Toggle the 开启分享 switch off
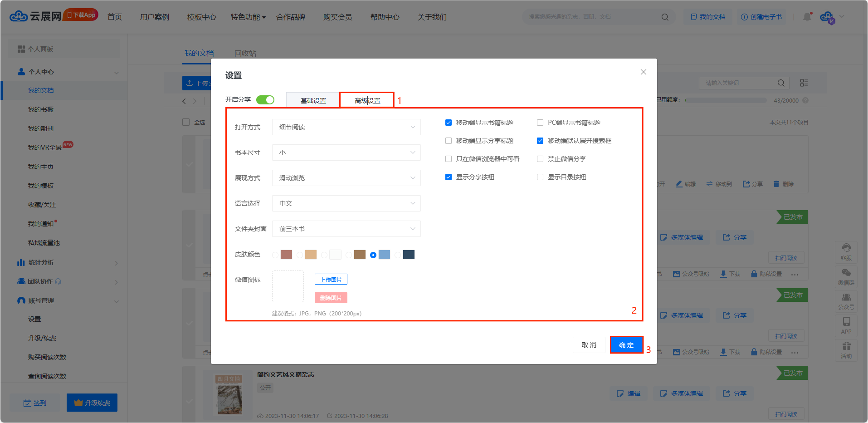This screenshot has height=423, width=868. point(265,100)
